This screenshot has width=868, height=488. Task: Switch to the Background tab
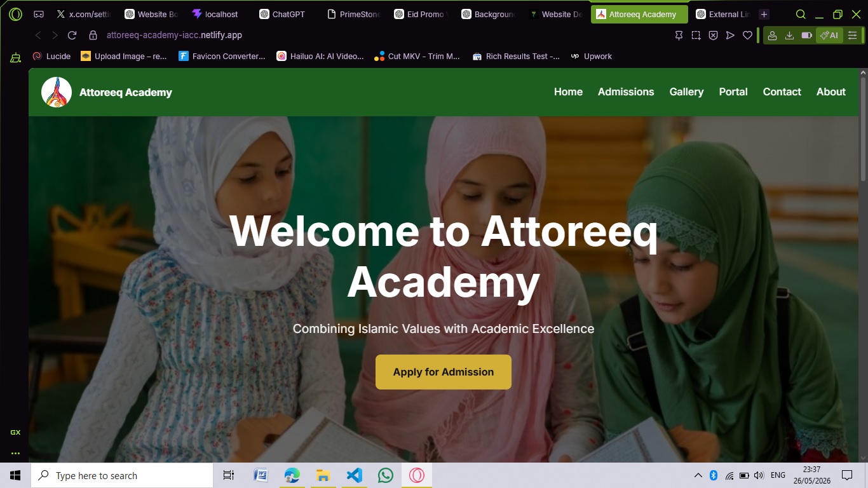[x=487, y=14]
